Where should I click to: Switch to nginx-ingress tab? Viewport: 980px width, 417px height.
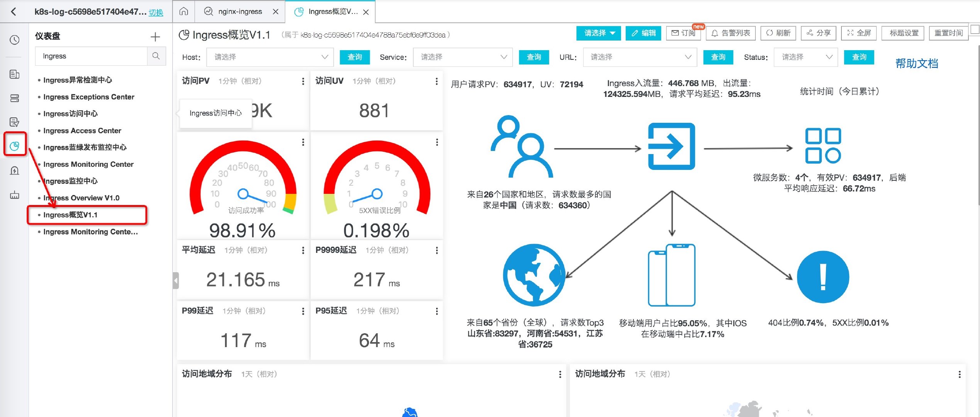pos(240,12)
